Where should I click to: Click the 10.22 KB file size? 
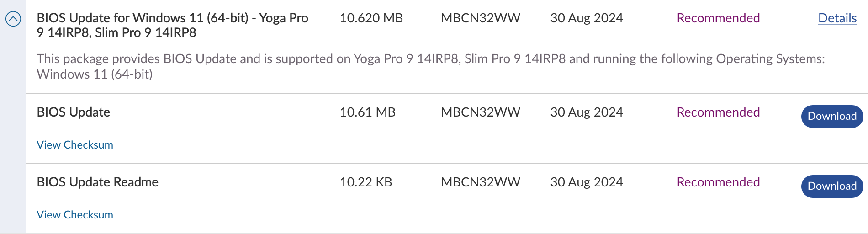365,182
